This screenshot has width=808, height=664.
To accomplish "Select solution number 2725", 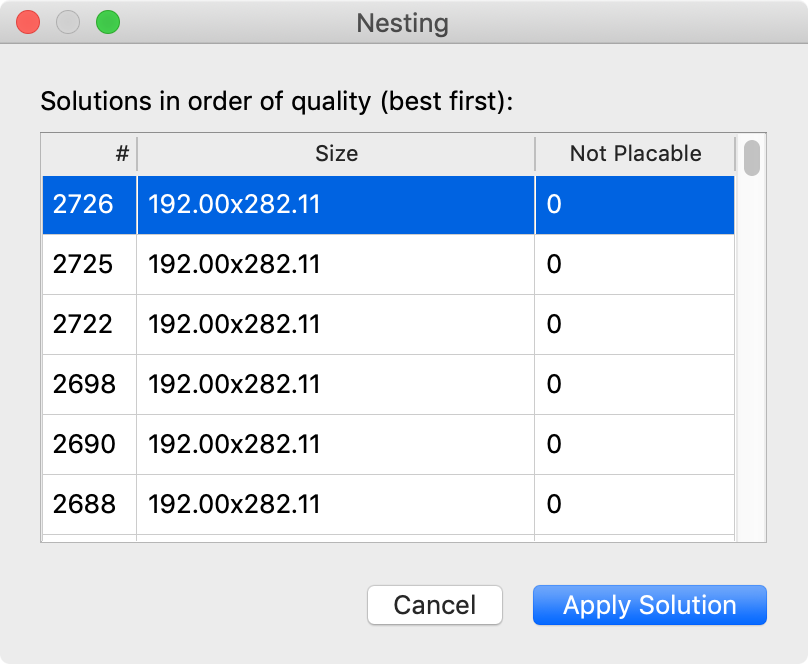I will [x=84, y=265].
